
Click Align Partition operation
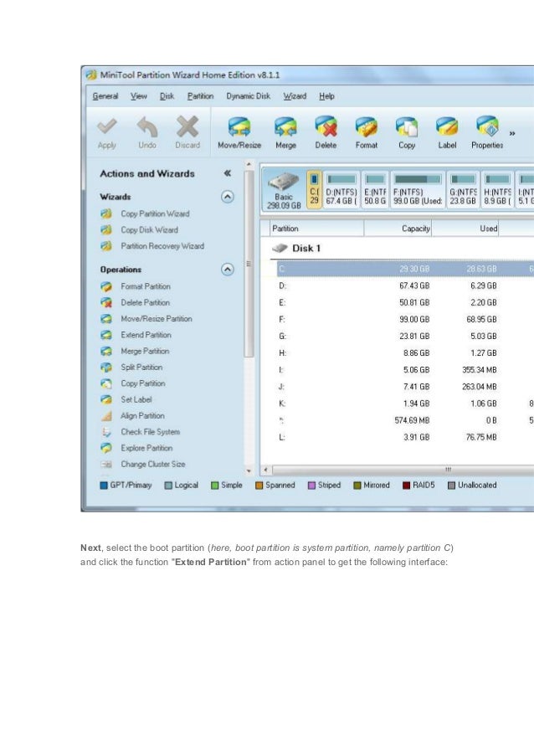[x=132, y=415]
